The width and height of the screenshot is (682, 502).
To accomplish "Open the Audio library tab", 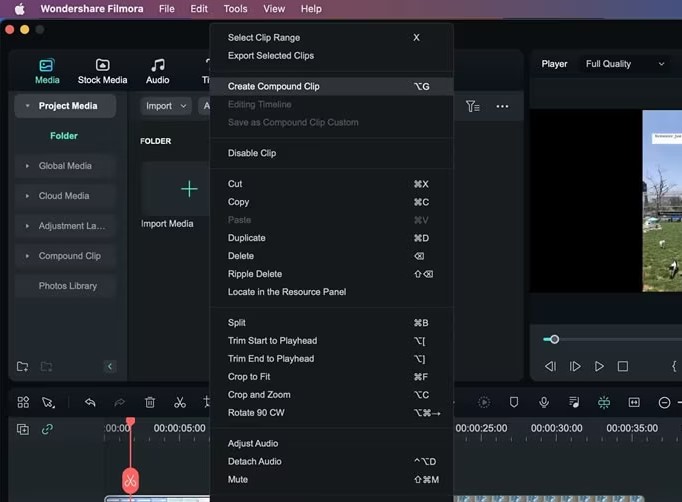I will click(157, 71).
